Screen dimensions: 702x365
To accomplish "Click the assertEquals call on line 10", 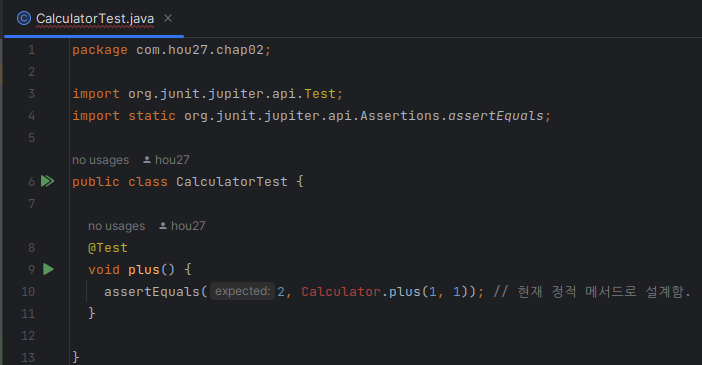I will coord(152,292).
